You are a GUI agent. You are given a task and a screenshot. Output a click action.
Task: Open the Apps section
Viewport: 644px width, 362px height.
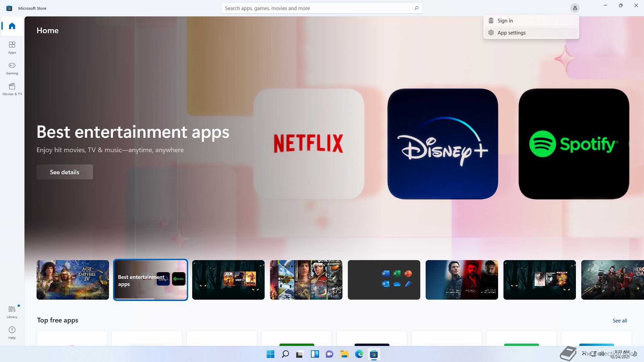(x=12, y=47)
